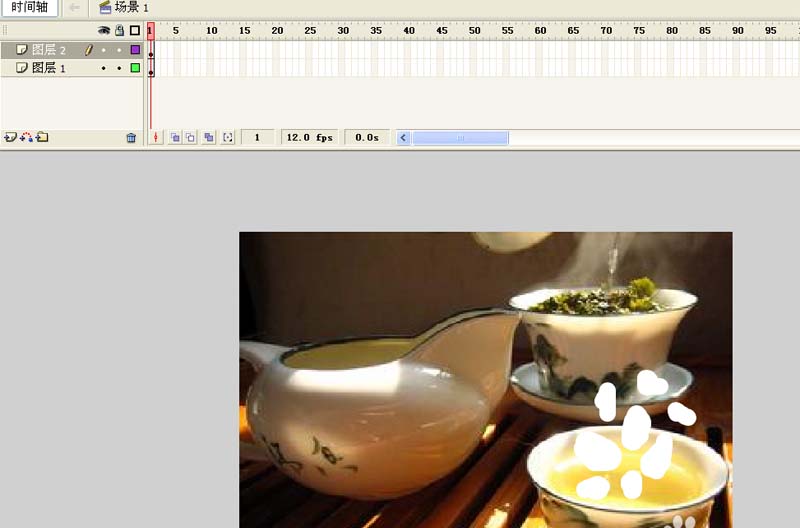Toggle lock dot for Layer 1
The height and width of the screenshot is (528, 800).
119,68
